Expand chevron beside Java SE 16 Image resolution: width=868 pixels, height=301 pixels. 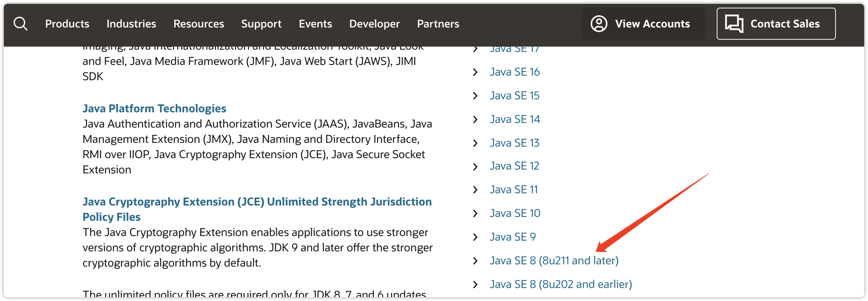point(475,72)
